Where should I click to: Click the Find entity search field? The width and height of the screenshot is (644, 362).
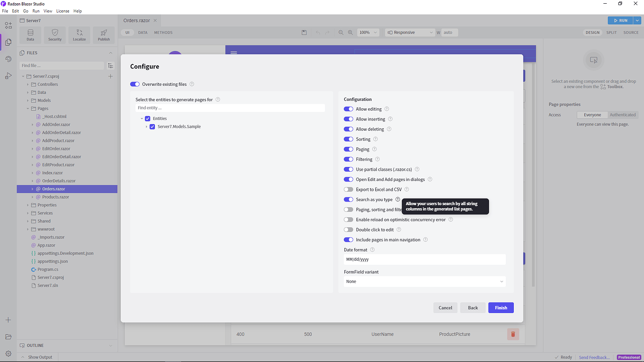coord(230,108)
